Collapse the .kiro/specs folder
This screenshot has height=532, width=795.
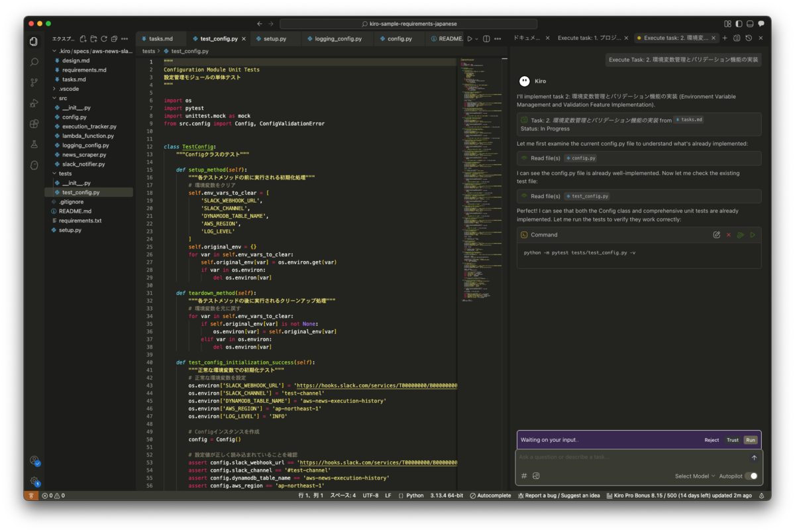pyautogui.click(x=92, y=51)
